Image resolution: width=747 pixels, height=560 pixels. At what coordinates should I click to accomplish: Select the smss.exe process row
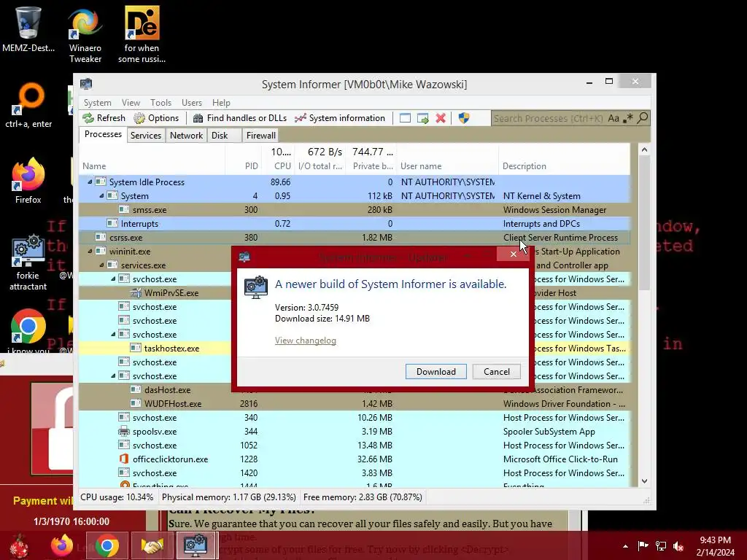(355, 209)
